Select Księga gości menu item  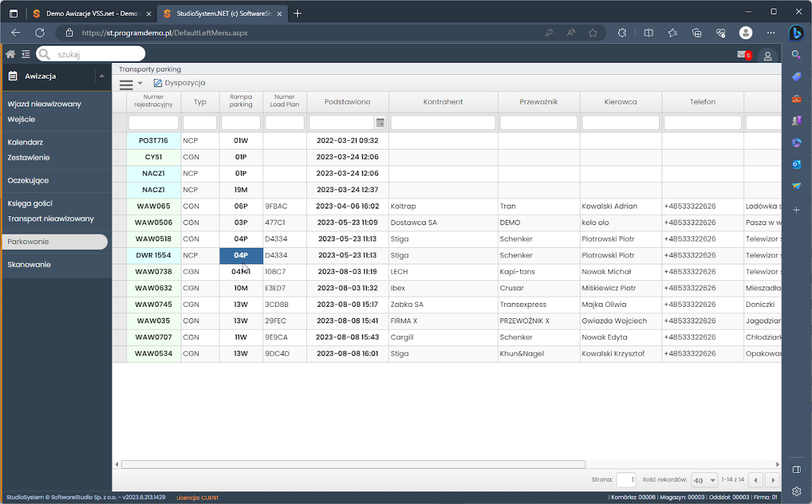pos(30,204)
